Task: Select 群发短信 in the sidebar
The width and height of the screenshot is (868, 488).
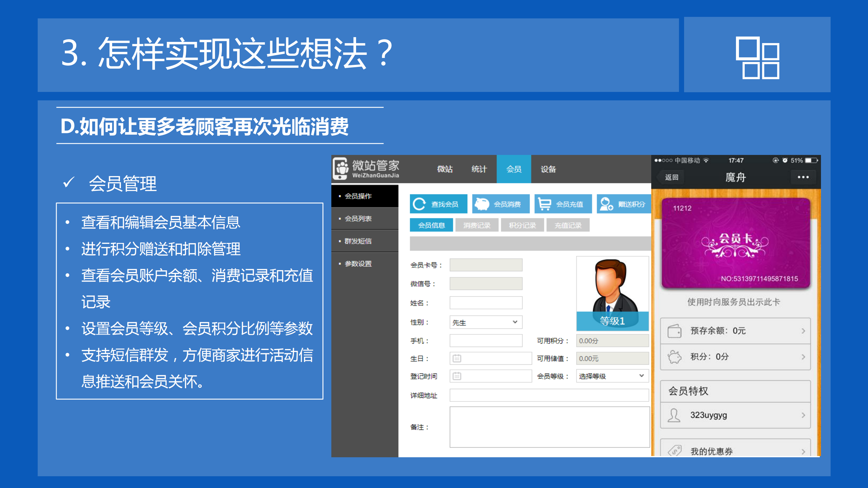Action: tap(358, 241)
